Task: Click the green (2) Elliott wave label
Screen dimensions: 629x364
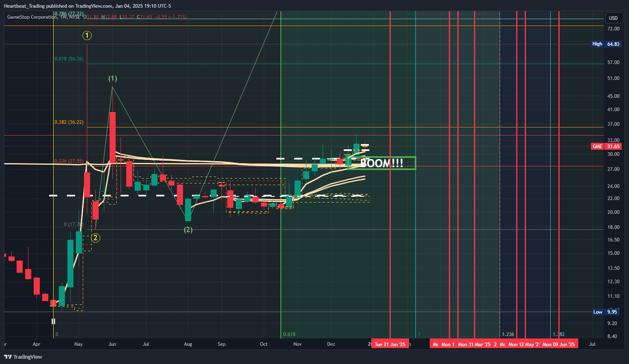Action: pyautogui.click(x=188, y=230)
